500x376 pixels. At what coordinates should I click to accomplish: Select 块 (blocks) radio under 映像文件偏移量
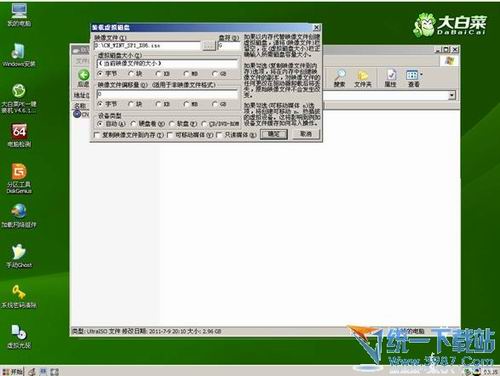[x=131, y=104]
